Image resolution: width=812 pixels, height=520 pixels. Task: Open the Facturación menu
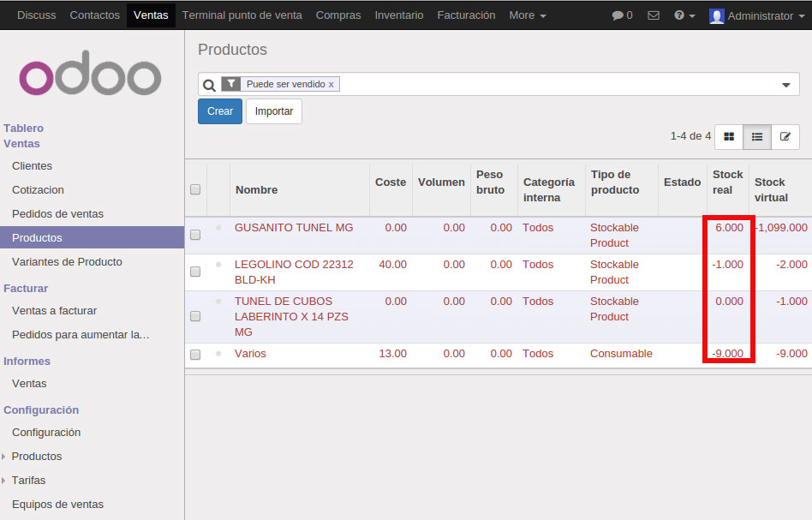click(x=466, y=15)
